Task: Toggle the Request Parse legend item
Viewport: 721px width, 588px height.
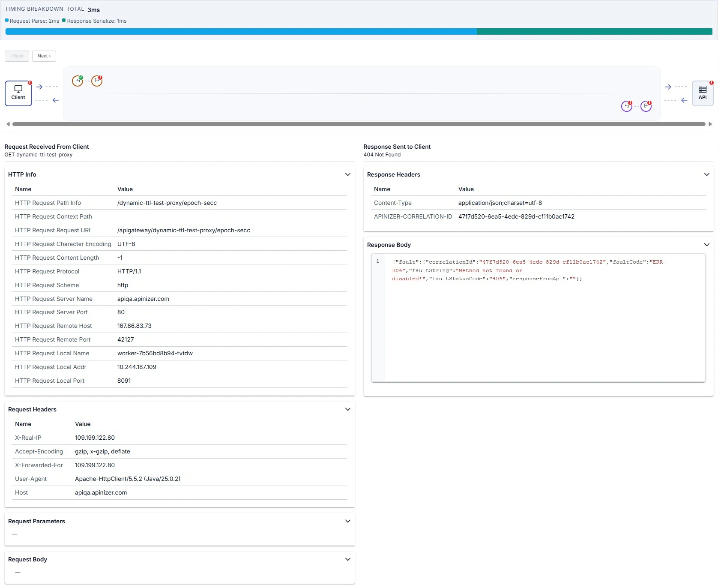Action: [32, 21]
